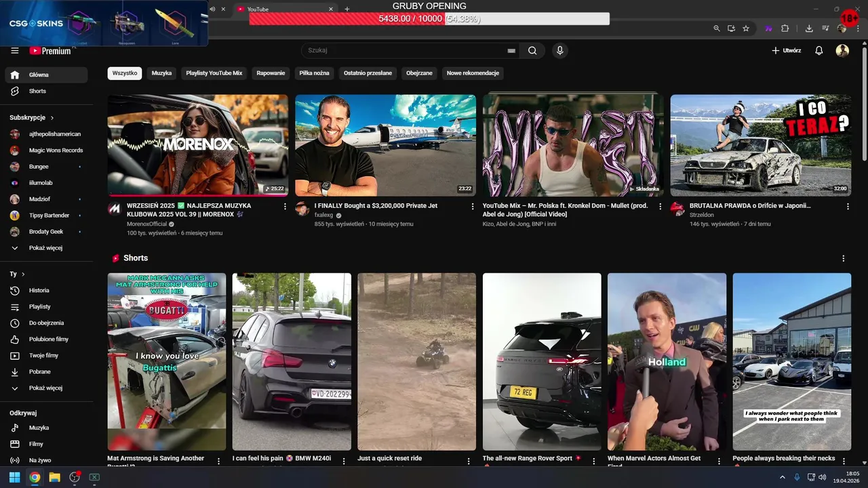Select the Nowe rekomendacje chip
Image resolution: width=868 pixels, height=488 pixels.
coord(473,73)
